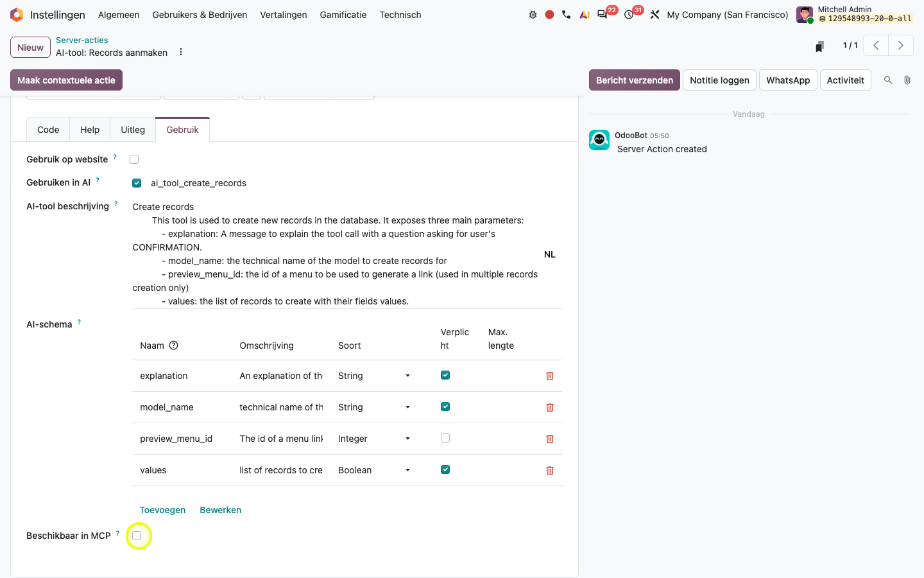Delete the model_name schema row

(x=550, y=407)
